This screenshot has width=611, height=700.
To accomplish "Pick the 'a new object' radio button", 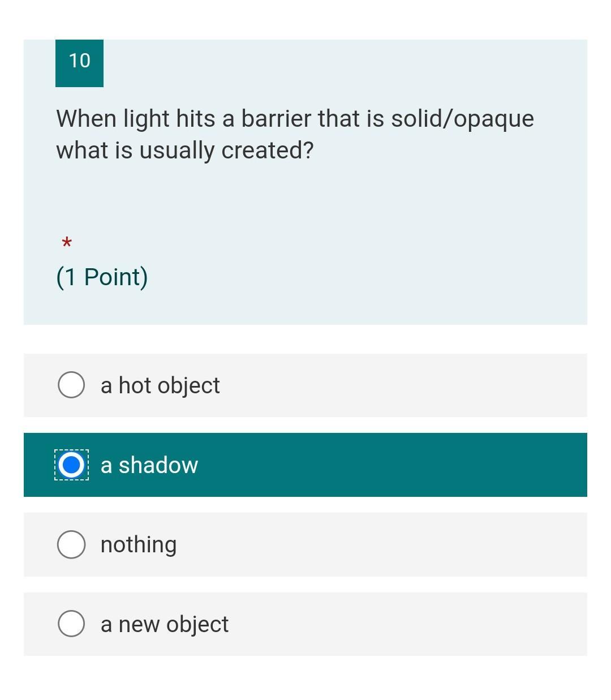I will (71, 624).
